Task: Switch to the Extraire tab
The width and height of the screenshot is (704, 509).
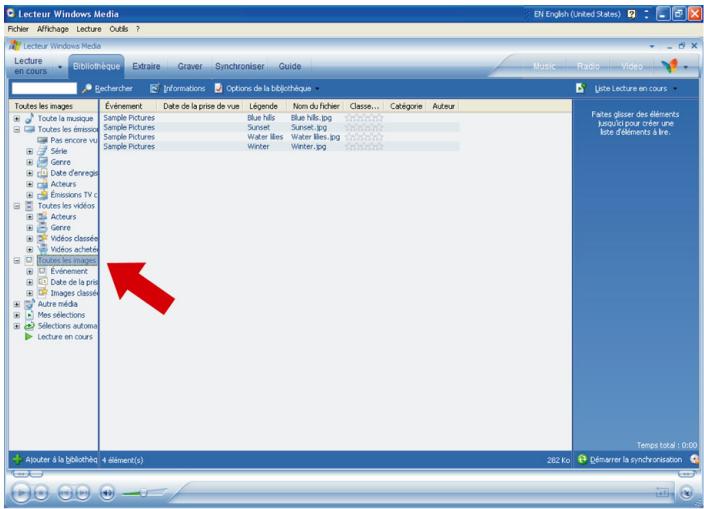Action: (146, 66)
